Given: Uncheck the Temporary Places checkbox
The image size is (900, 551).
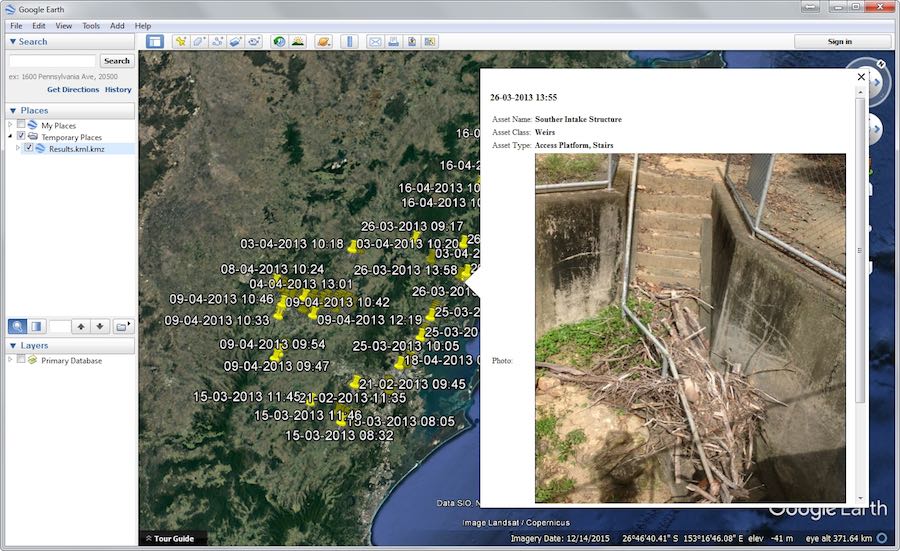Looking at the screenshot, I should click(x=21, y=136).
